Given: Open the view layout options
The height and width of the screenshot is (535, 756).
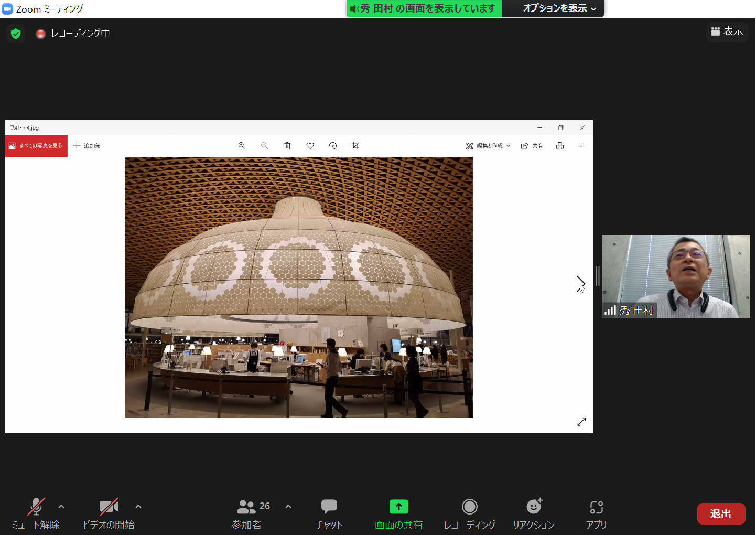Looking at the screenshot, I should coord(727,31).
